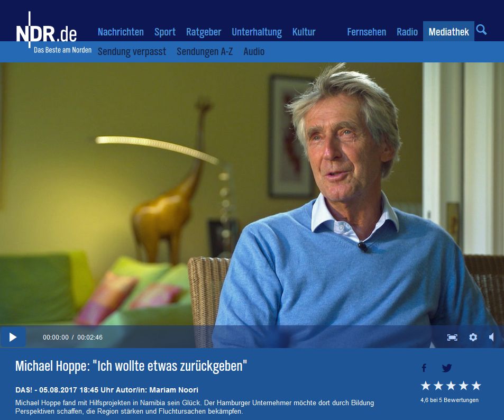Click the '4,6 bei 5 Bewertungen' text

[450, 400]
